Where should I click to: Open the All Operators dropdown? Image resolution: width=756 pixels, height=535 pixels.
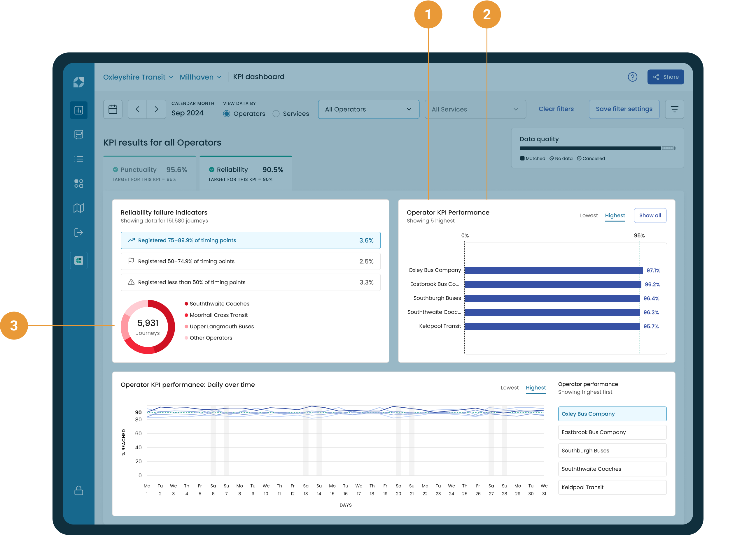click(368, 109)
